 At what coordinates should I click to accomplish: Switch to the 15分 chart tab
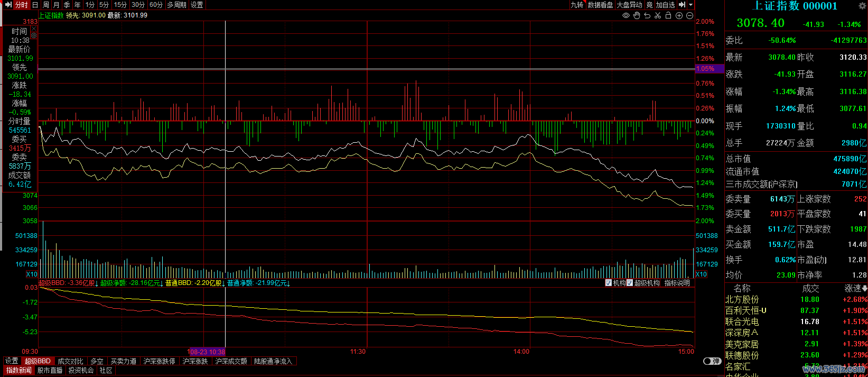click(120, 5)
